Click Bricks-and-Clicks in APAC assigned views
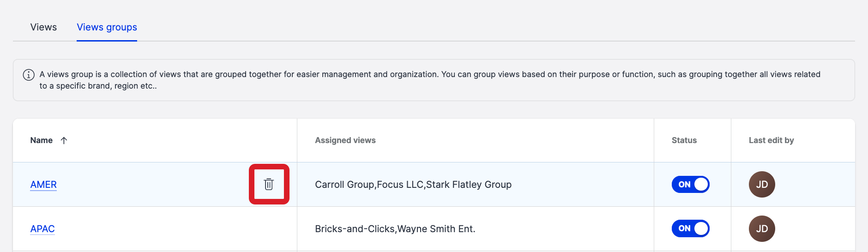This screenshot has width=868, height=252. pos(355,229)
